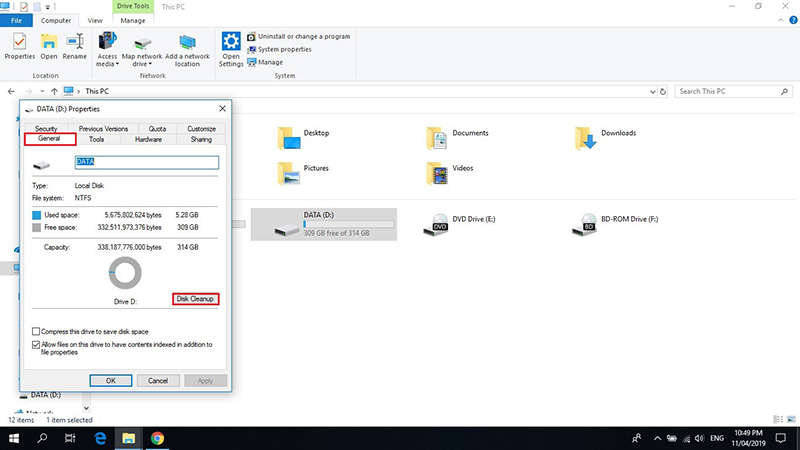Open Settings from the System ribbon group
Image resolution: width=800 pixels, height=450 pixels.
pos(232,47)
